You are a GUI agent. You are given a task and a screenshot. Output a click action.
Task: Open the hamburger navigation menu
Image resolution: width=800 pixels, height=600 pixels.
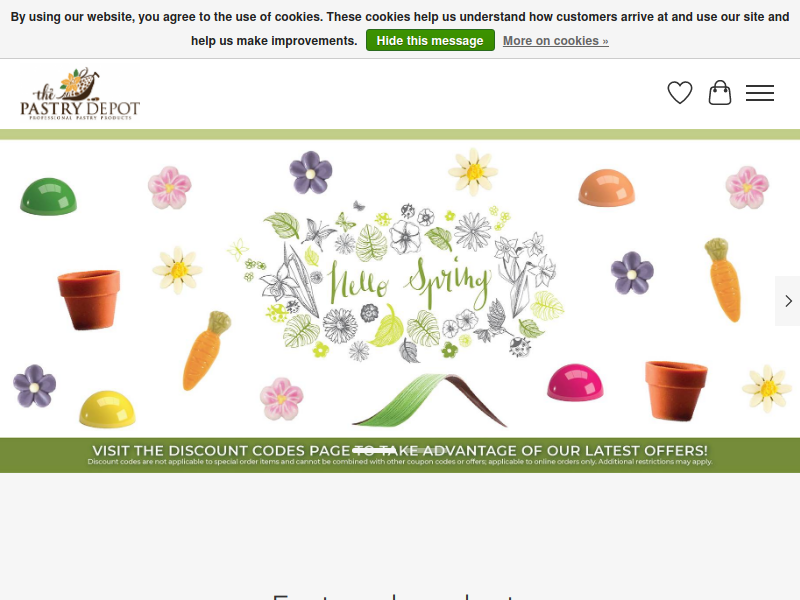pos(760,93)
